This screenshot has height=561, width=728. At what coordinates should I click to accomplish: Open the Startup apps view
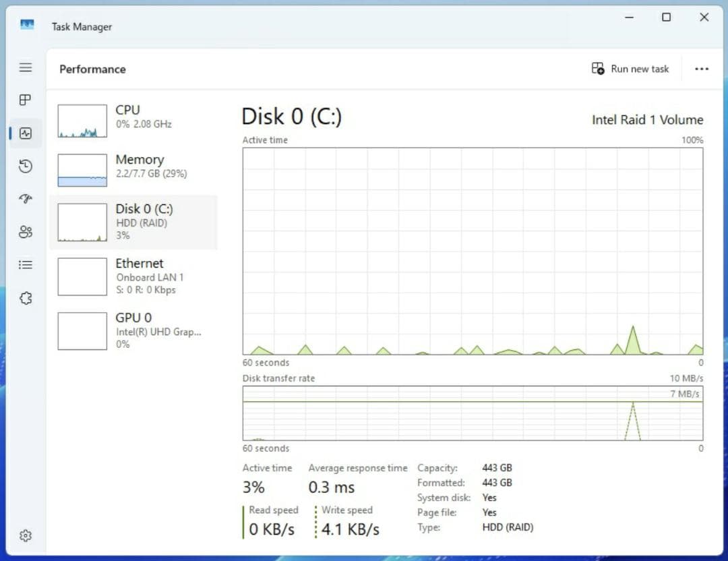[25, 199]
